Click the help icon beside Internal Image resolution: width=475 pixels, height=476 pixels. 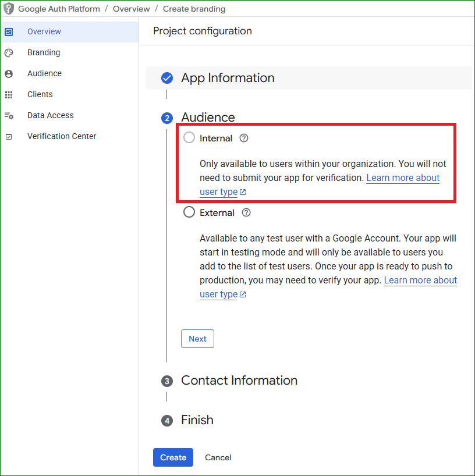pyautogui.click(x=244, y=138)
